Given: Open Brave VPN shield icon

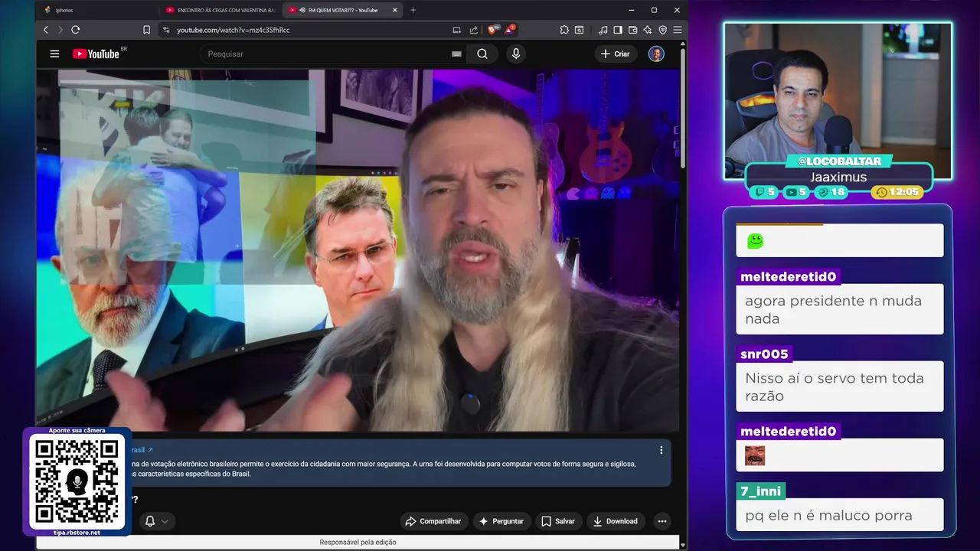Looking at the screenshot, I should (x=662, y=30).
